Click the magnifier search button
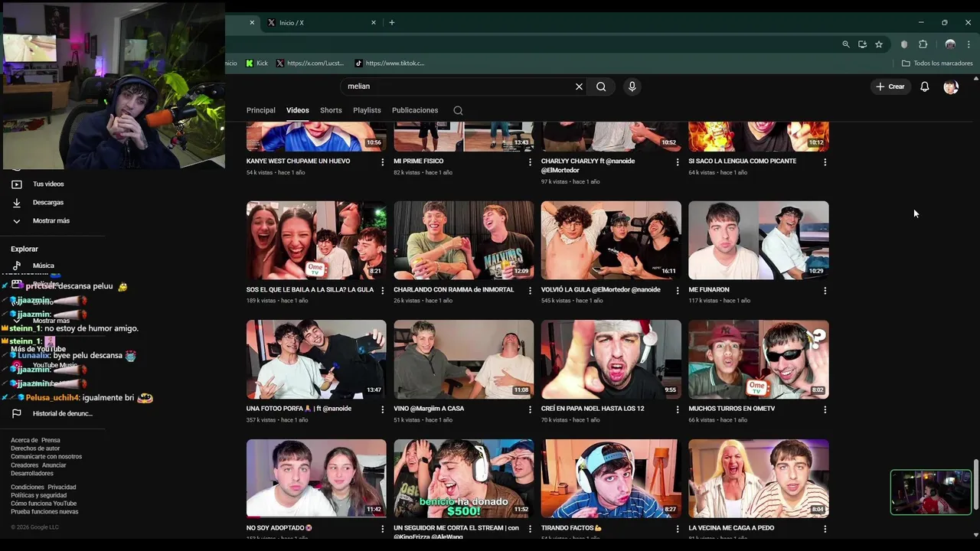 click(x=601, y=86)
